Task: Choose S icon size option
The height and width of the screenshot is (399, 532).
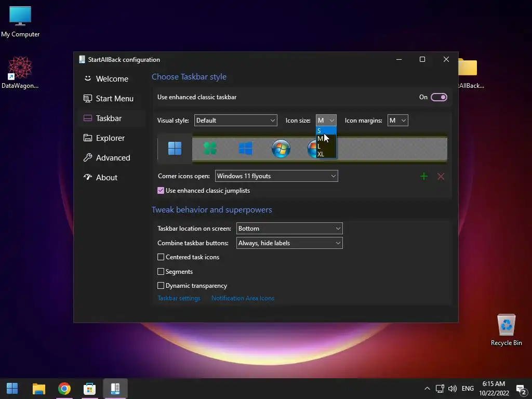Action: (326, 130)
